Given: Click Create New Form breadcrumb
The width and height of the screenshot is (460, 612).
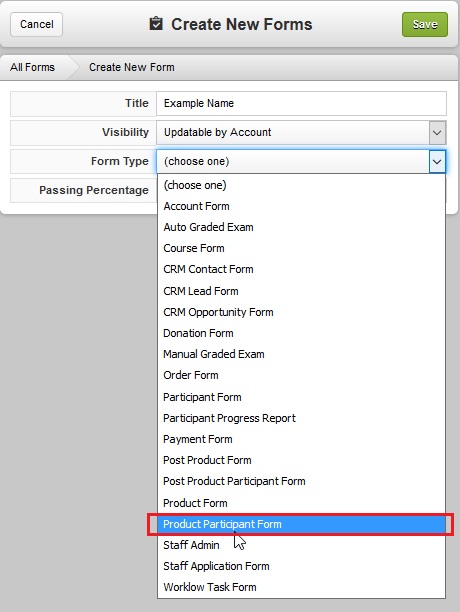Looking at the screenshot, I should pyautogui.click(x=132, y=67).
